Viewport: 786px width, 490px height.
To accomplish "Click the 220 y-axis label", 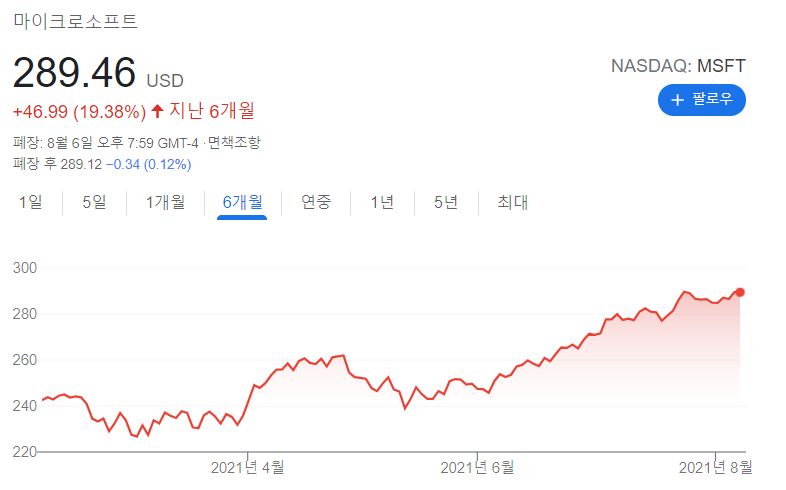I will tap(25, 452).
